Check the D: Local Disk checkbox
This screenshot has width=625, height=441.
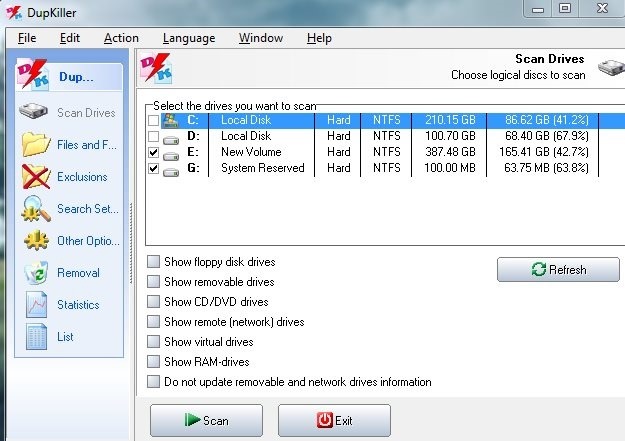153,136
